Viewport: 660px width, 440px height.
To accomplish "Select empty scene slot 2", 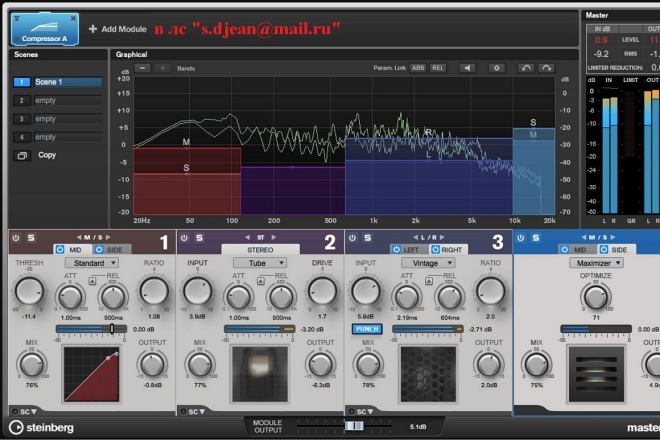I will pyautogui.click(x=58, y=100).
